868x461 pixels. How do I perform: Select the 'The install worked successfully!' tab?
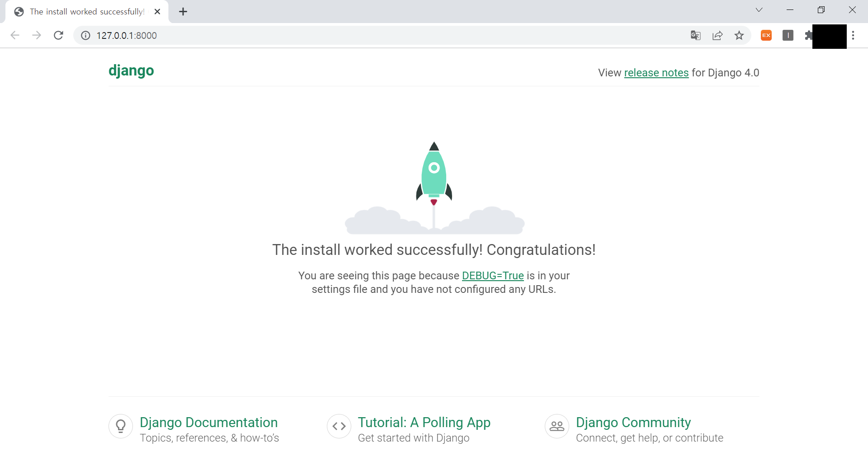87,12
